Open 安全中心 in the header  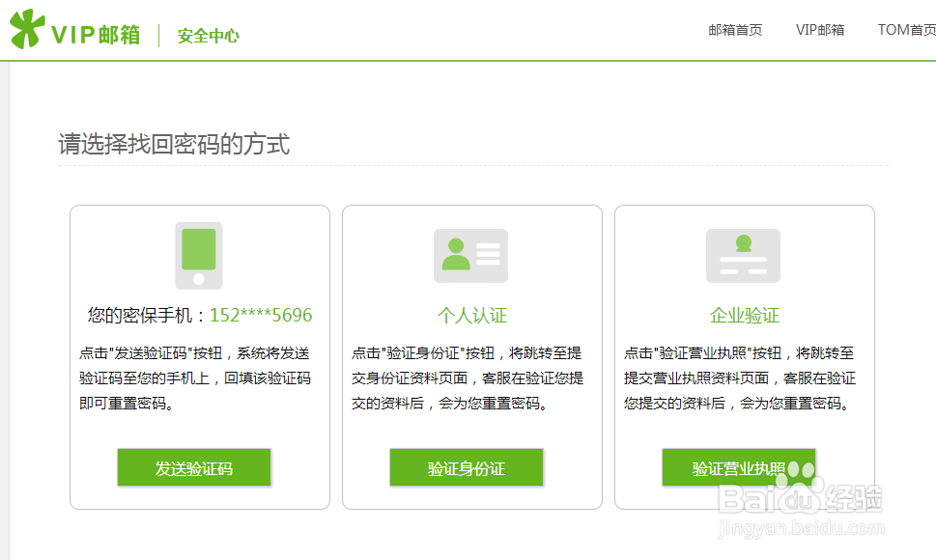(206, 36)
